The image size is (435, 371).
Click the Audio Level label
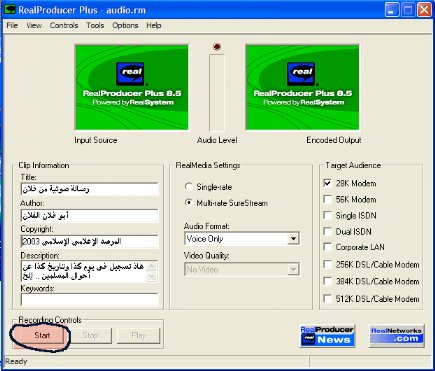point(217,140)
